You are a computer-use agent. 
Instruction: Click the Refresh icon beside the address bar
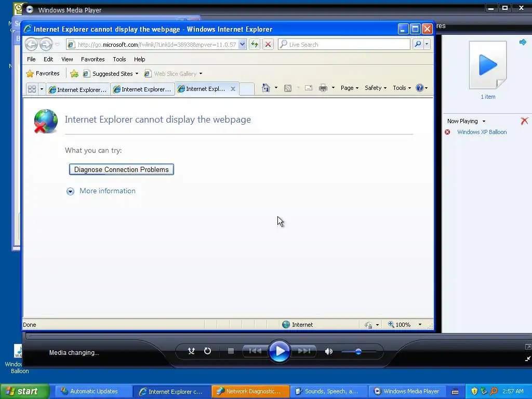(255, 45)
